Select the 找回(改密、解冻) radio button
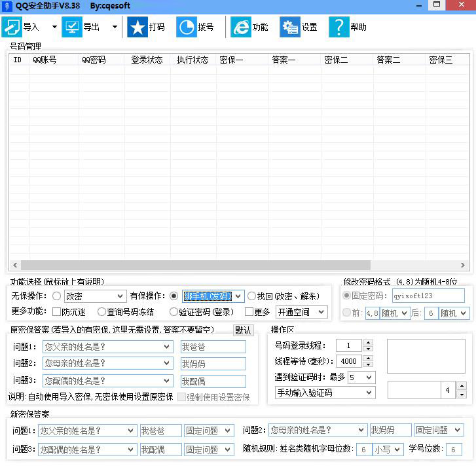The width and height of the screenshot is (476, 466). [x=251, y=296]
